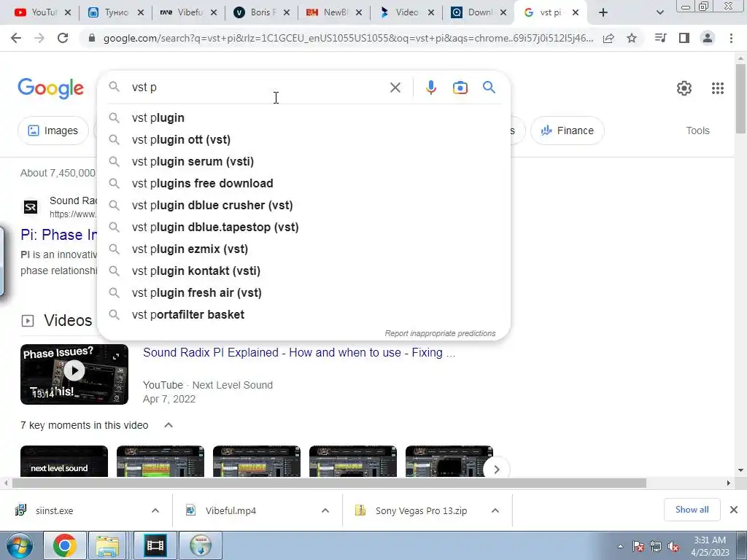
Task: Open Windows Start menu
Action: click(x=20, y=545)
